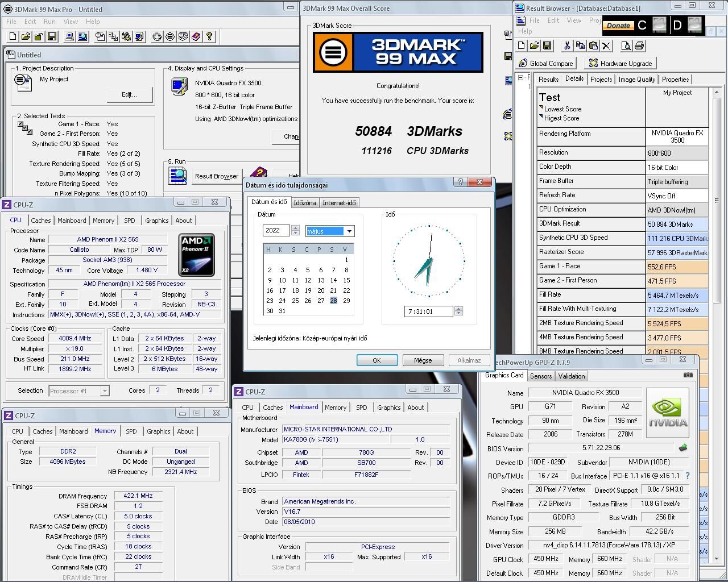Click the New project icon in 3DMark toolbar
The height and width of the screenshot is (582, 728).
[x=13, y=37]
